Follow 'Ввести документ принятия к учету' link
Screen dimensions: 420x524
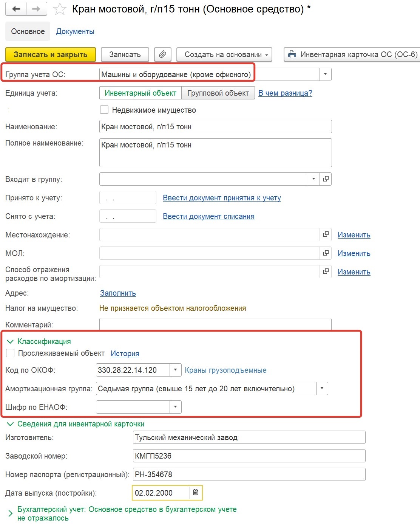point(222,198)
